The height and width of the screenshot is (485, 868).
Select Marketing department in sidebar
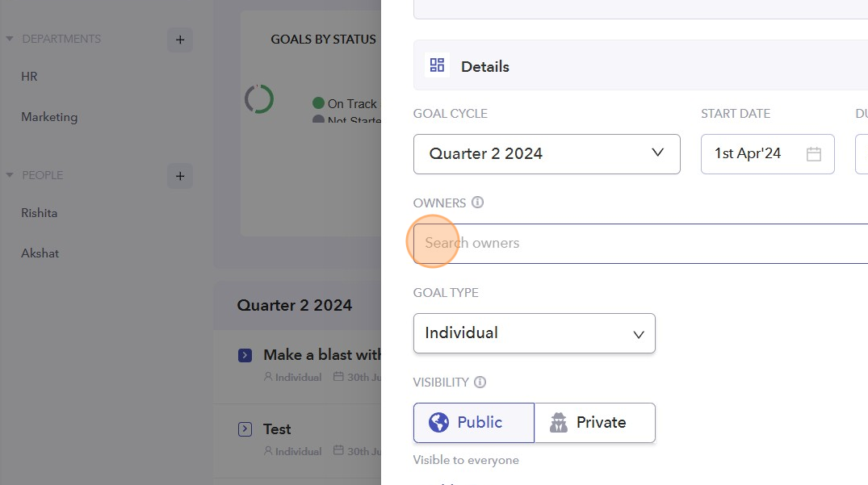[49, 117]
